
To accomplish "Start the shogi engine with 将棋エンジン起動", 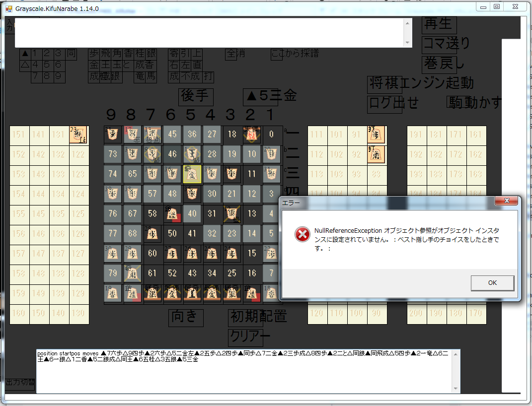I will click(x=385, y=84).
